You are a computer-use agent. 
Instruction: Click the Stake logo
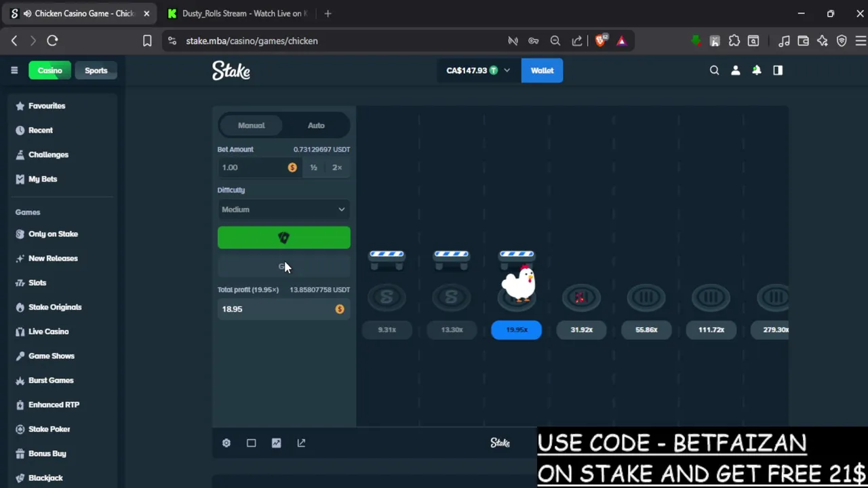[231, 70]
